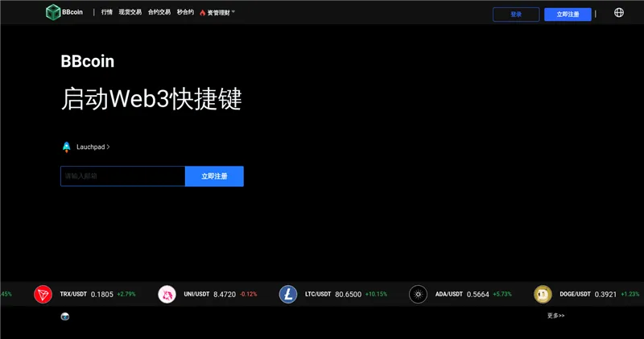This screenshot has width=644, height=339.
Task: Open the ADA/USDT pair
Action: click(449, 294)
